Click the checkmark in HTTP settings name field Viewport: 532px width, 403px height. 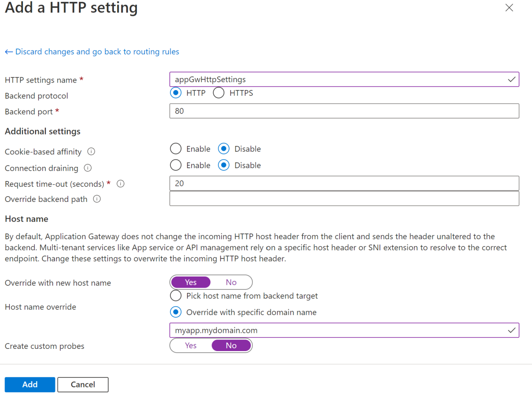tap(512, 79)
